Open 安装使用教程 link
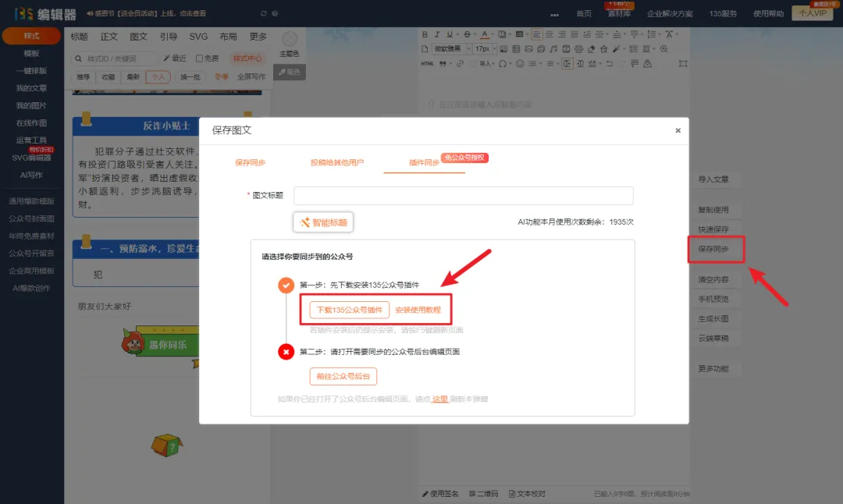 [x=418, y=310]
